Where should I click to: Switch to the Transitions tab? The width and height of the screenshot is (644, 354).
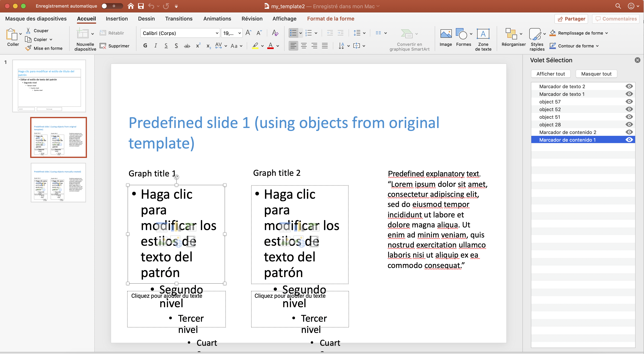pyautogui.click(x=179, y=18)
